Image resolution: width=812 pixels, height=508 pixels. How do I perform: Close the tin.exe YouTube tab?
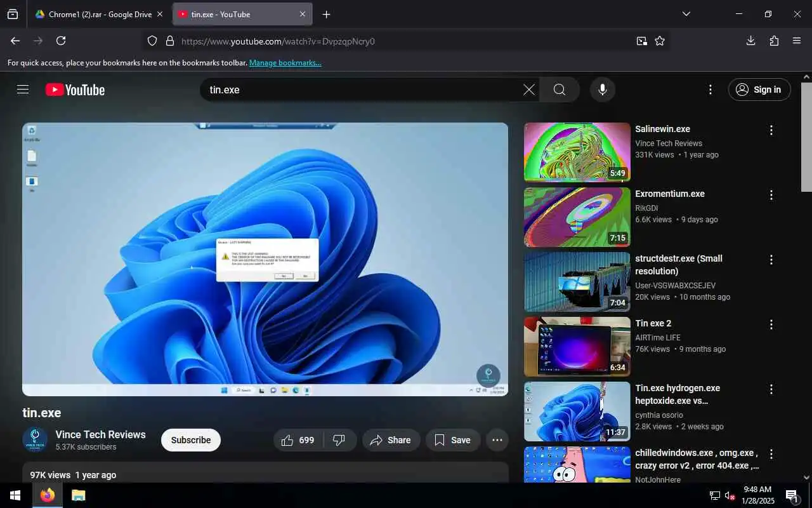tap(303, 14)
